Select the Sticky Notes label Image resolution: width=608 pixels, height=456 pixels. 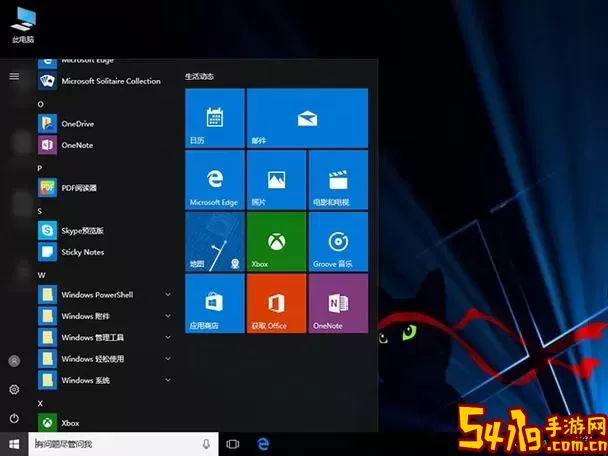83,252
